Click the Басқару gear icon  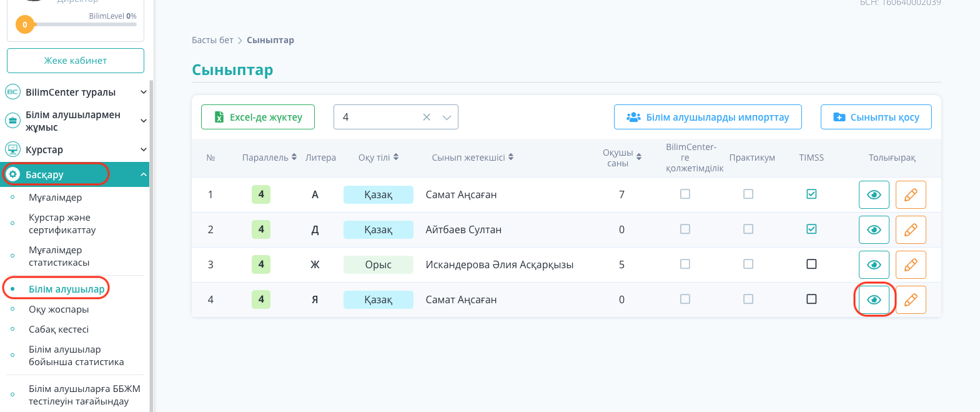tap(13, 174)
